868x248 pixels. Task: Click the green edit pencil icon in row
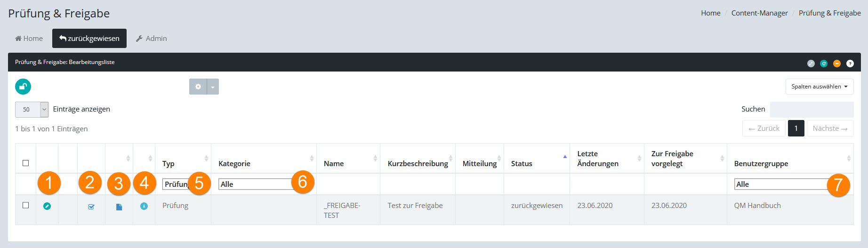(47, 206)
